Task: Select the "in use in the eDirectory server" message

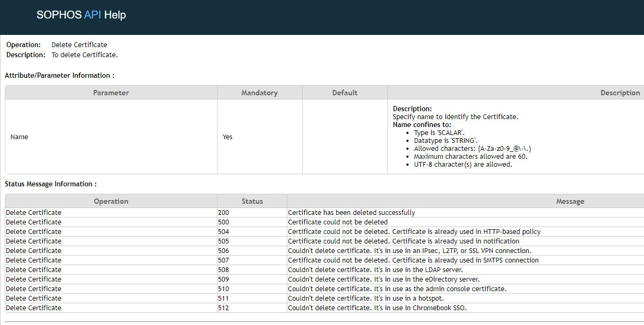Action: click(384, 279)
